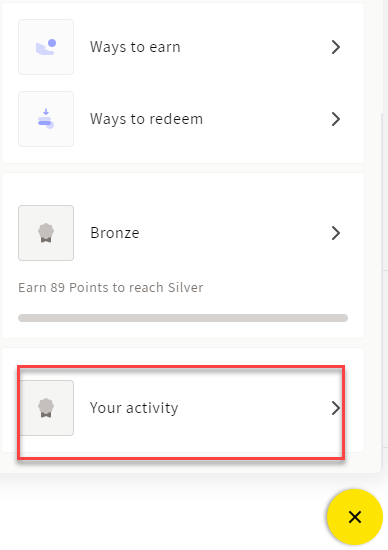Open the Bronze tier label
Screen dimensions: 388x550
click(x=115, y=233)
